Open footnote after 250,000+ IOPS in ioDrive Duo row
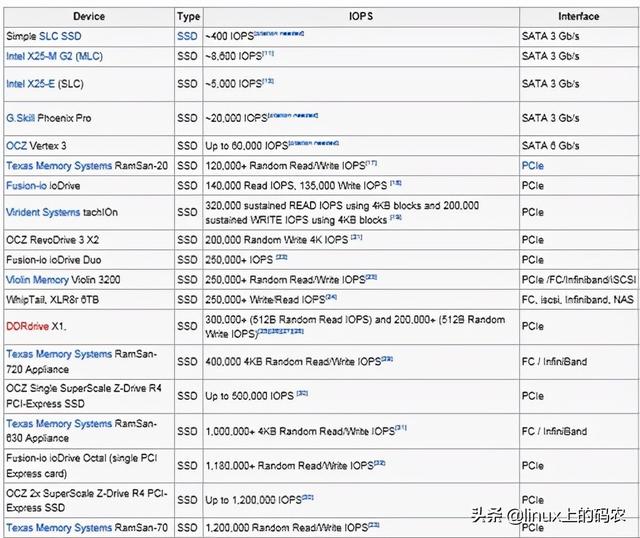640x538 pixels. (282, 258)
